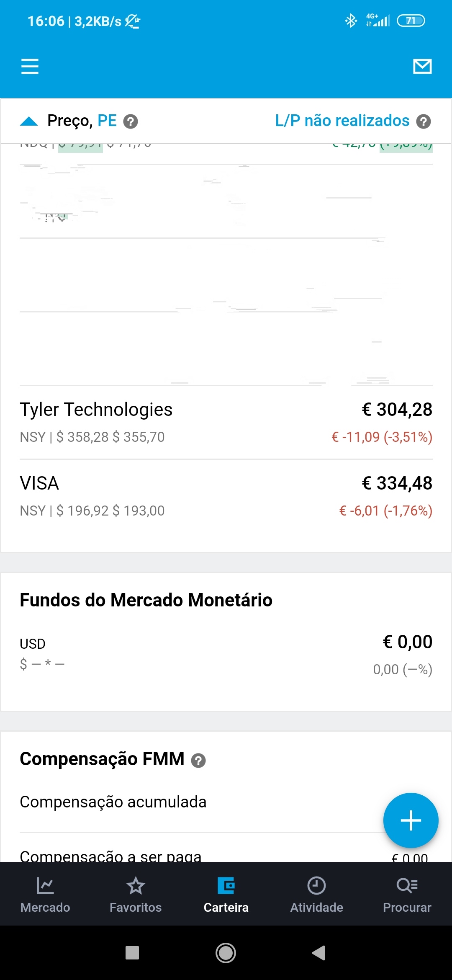Switch to the Mercado tab

point(45,895)
